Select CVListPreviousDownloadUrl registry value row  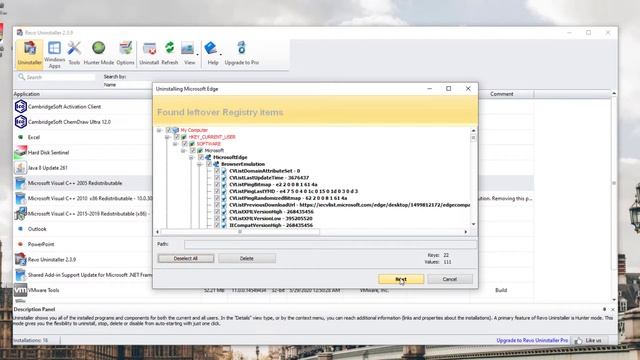click(349, 205)
